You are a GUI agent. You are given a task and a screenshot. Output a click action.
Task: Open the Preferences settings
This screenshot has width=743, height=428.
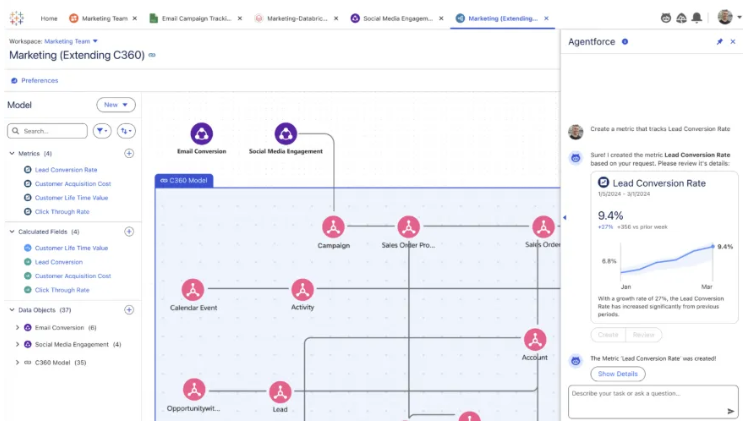(x=34, y=81)
